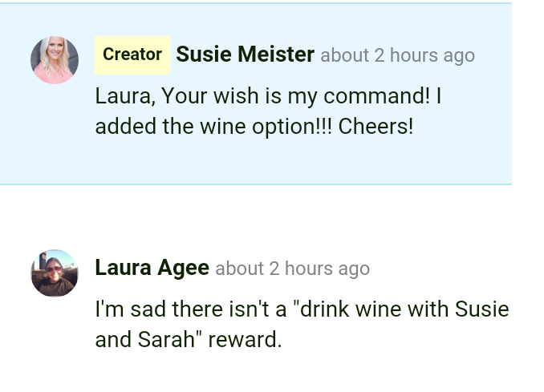544x392 pixels.
Task: Click empty blue area below Susie's comment
Action: click(256, 161)
